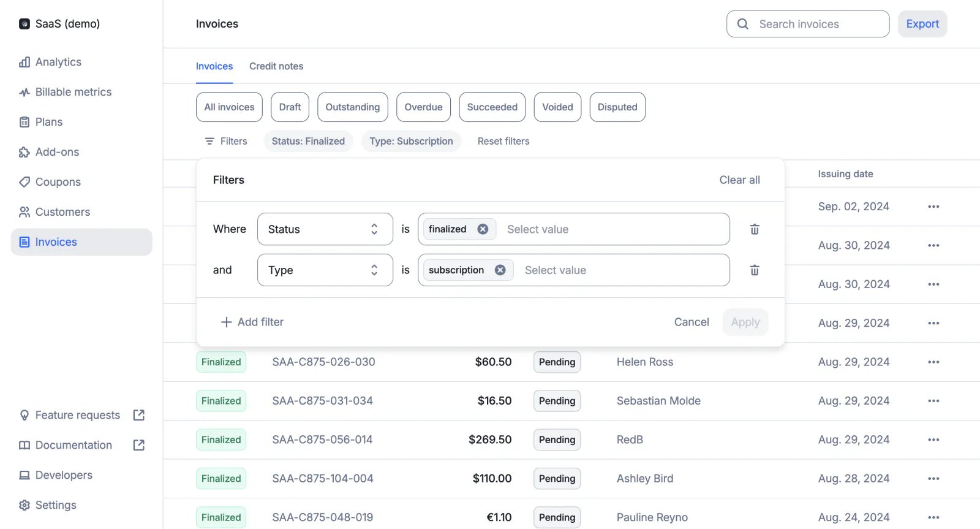Select the Disputed quick filter
This screenshot has height=529, width=980.
click(617, 107)
